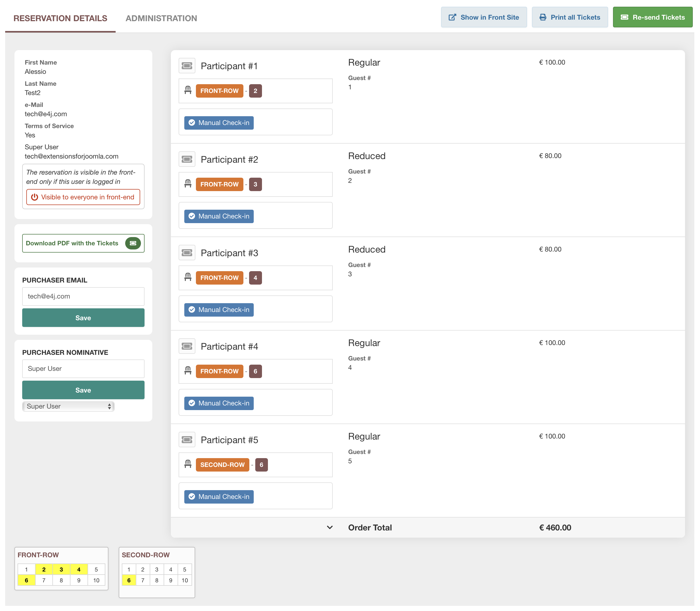Image resolution: width=700 pixels, height=611 pixels.
Task: Click the seat chair icon for Participant #5
Action: coord(188,464)
